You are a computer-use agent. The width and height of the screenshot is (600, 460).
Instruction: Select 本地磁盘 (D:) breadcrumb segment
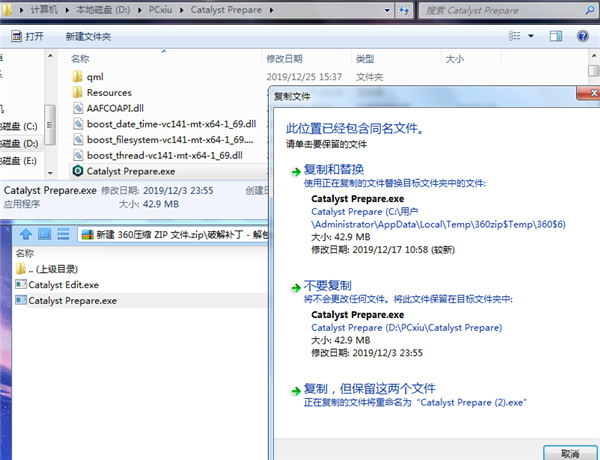(x=103, y=10)
